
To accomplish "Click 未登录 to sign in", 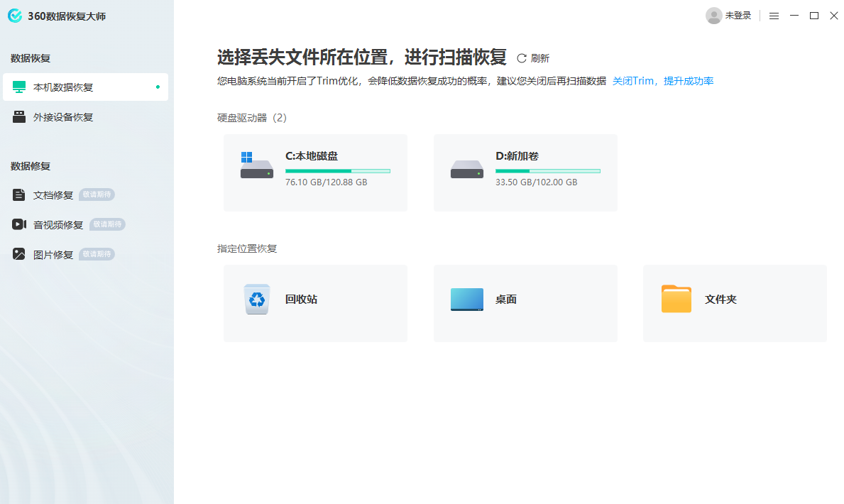I will (740, 15).
